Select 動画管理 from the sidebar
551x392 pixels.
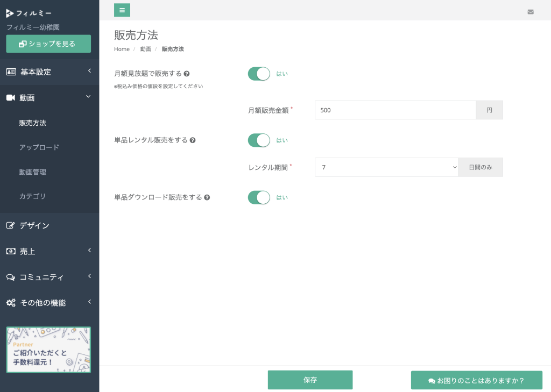tap(33, 172)
